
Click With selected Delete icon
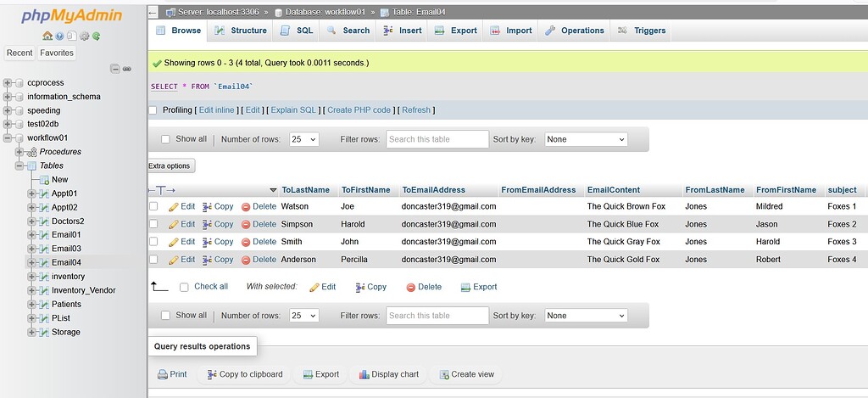[x=411, y=287]
